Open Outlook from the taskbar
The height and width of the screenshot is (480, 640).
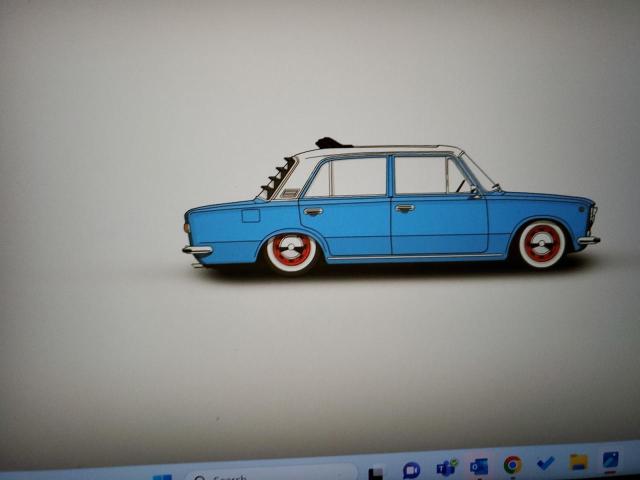pyautogui.click(x=479, y=466)
